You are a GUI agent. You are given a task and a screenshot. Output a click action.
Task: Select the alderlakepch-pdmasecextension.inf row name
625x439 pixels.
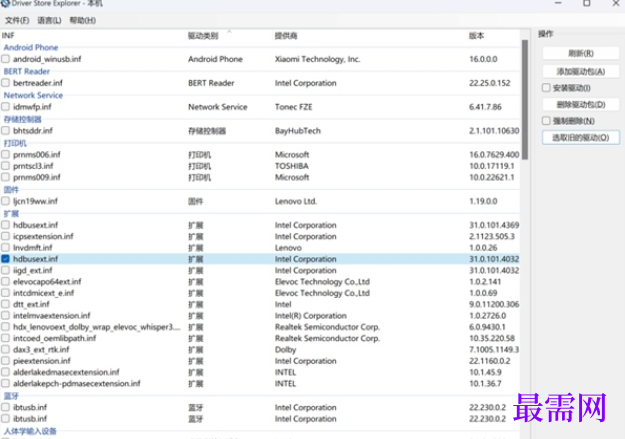(x=77, y=384)
